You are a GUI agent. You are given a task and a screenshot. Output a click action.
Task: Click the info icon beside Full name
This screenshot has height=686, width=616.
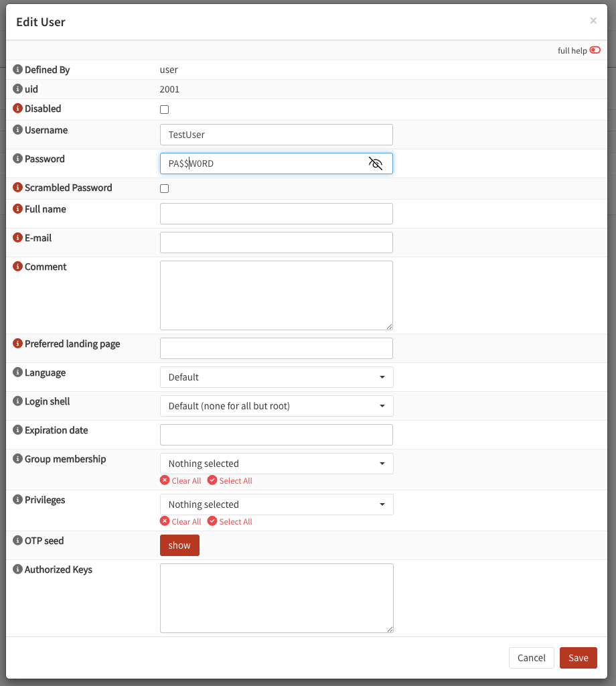[18, 209]
